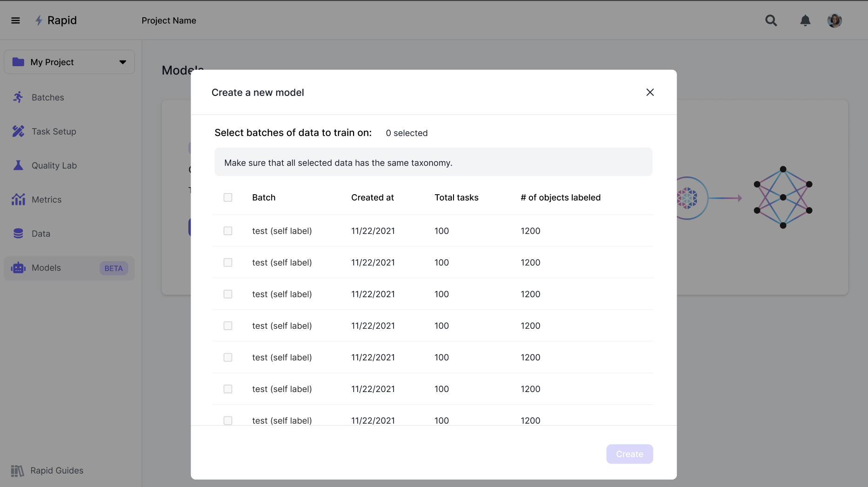Viewport: 868px width, 487px height.
Task: Click the Created at column header
Action: [x=373, y=197]
